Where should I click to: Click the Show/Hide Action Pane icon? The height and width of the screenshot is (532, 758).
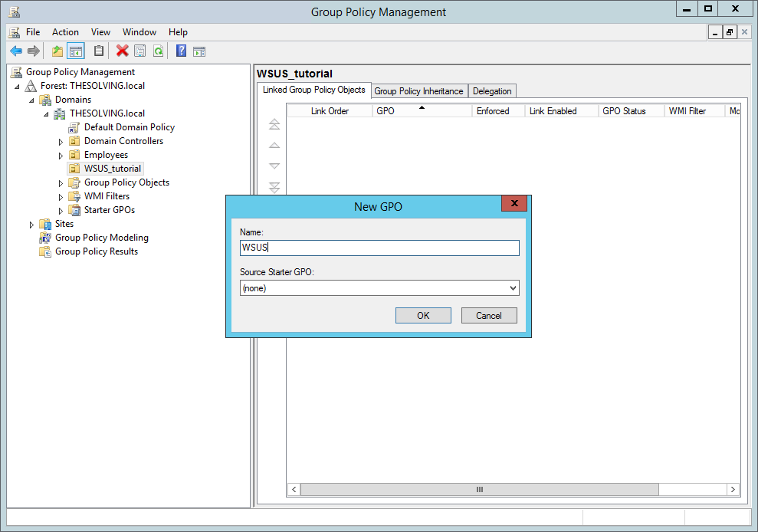(199, 51)
